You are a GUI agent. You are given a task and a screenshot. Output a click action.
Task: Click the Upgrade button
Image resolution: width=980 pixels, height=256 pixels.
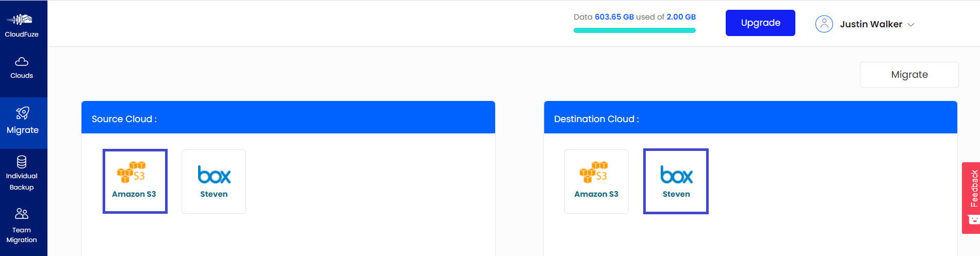pos(760,23)
